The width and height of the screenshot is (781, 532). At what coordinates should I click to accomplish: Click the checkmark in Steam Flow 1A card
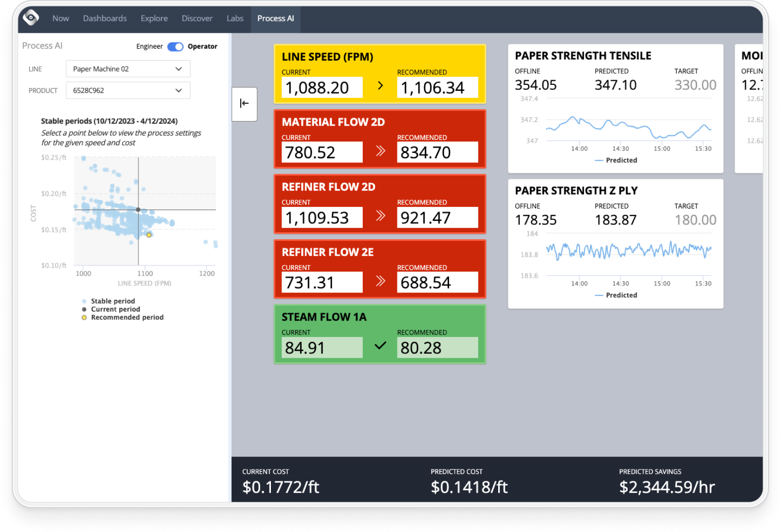(380, 346)
